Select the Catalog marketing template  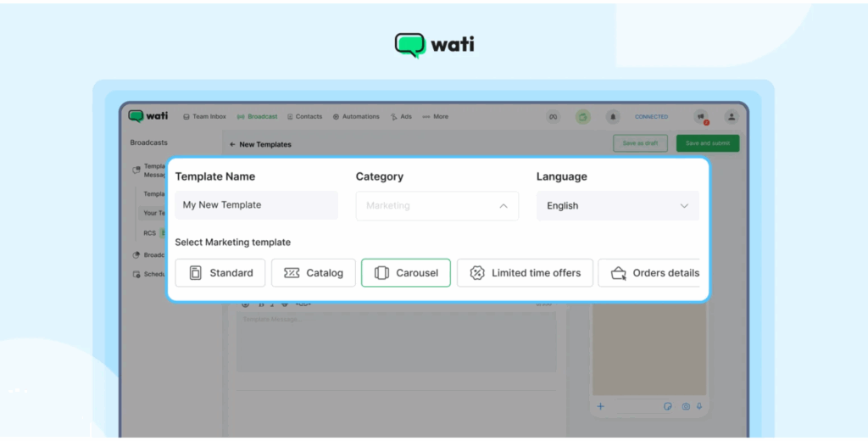tap(314, 272)
